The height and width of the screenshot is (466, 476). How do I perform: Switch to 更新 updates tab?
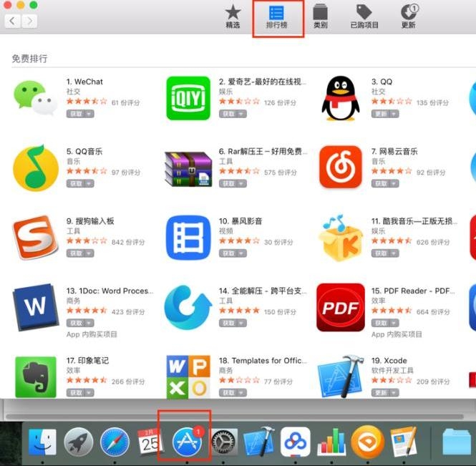coord(409,16)
